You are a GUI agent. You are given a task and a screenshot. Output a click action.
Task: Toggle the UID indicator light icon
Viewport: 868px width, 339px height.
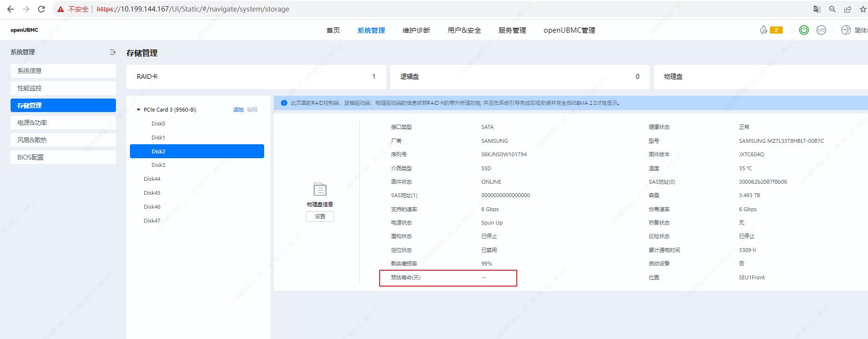click(821, 30)
